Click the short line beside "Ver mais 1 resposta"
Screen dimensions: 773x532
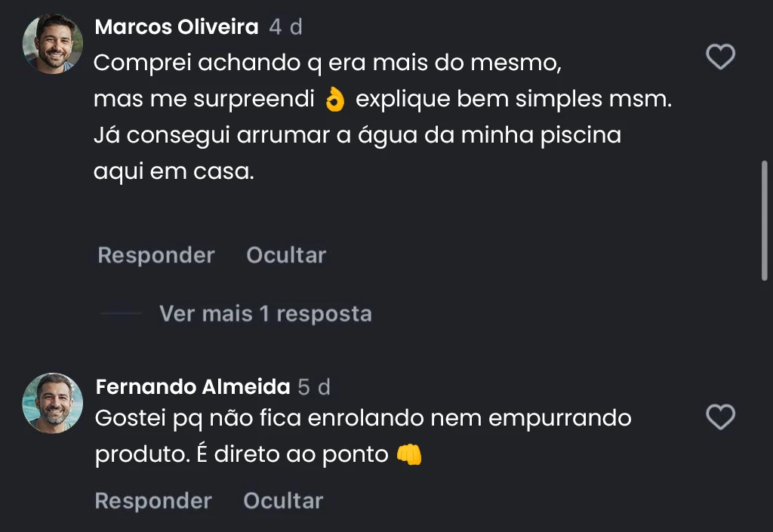pos(121,314)
